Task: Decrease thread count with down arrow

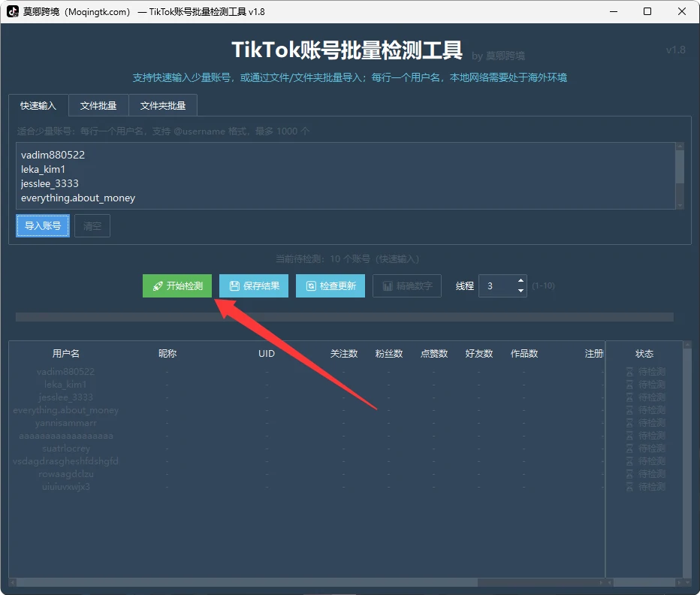Action: (x=520, y=291)
